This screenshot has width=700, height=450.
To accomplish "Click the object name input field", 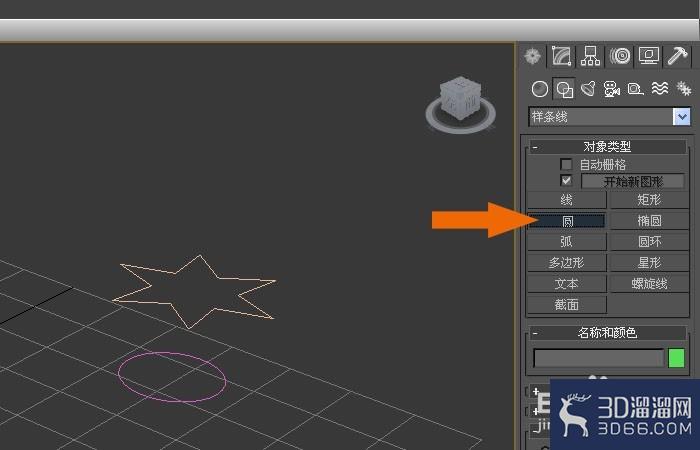I will pyautogui.click(x=599, y=358).
